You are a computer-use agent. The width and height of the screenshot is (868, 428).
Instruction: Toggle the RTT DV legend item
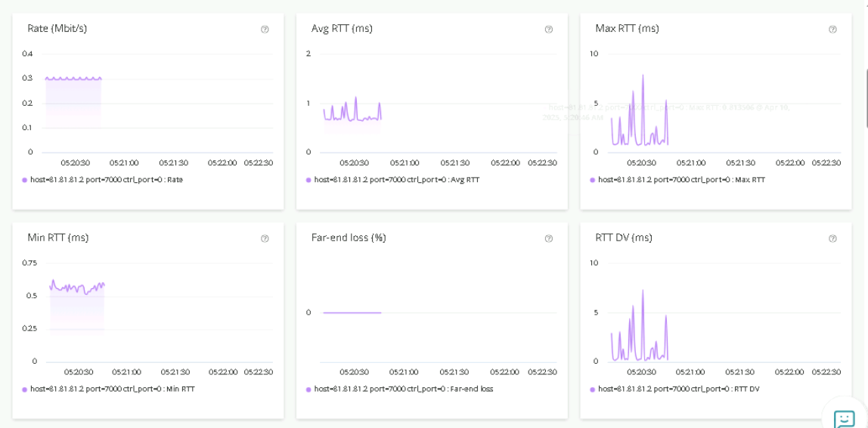[678, 389]
